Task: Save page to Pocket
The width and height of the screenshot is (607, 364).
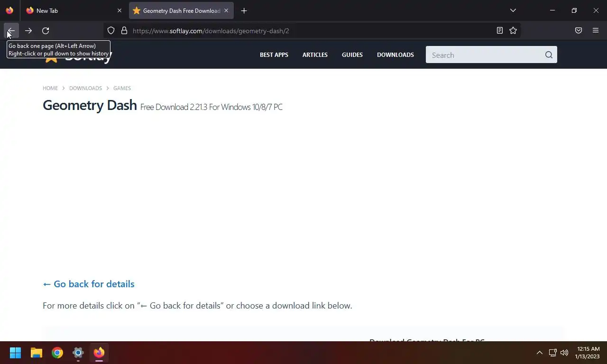Action: (579, 31)
